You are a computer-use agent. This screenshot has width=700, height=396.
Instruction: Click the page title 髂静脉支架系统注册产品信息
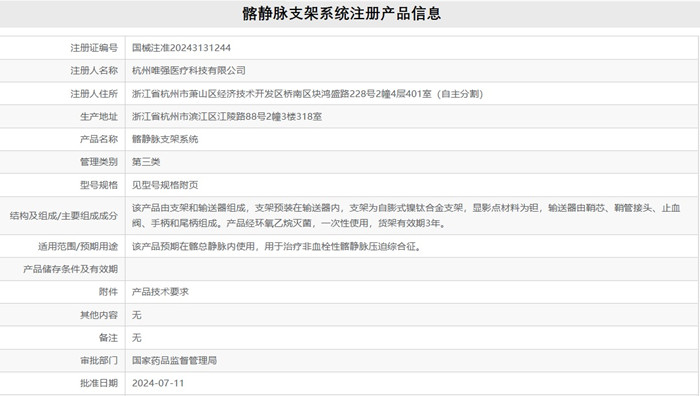tap(342, 13)
